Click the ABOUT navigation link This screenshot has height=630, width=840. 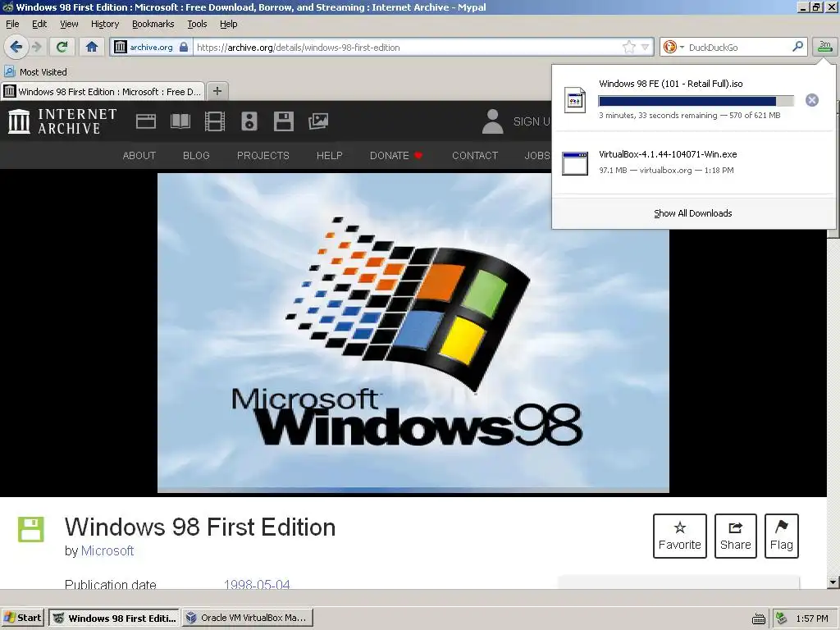139,155
